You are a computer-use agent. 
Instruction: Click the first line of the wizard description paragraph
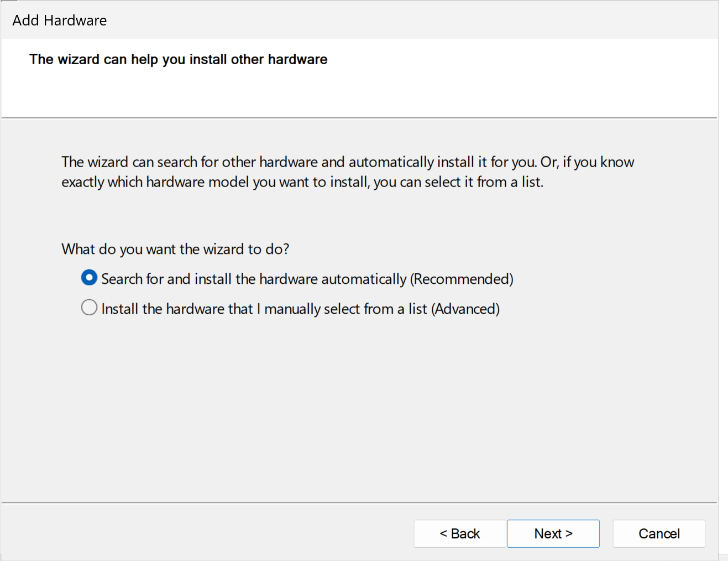coord(348,162)
